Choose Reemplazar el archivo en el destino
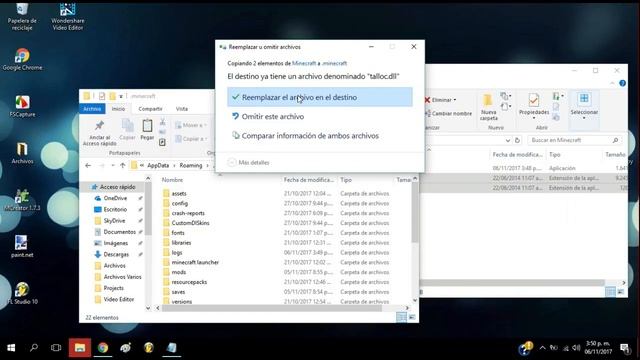The height and width of the screenshot is (360, 640). click(320, 97)
